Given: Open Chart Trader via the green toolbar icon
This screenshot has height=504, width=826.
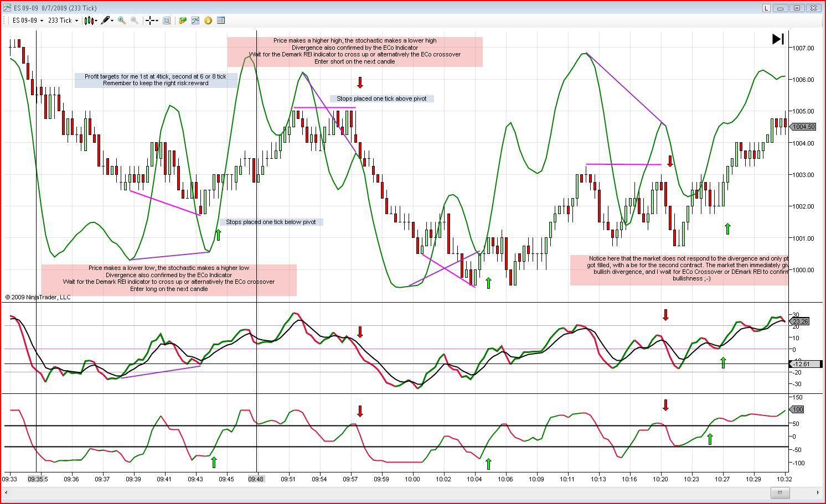Looking at the screenshot, I should tap(183, 20).
